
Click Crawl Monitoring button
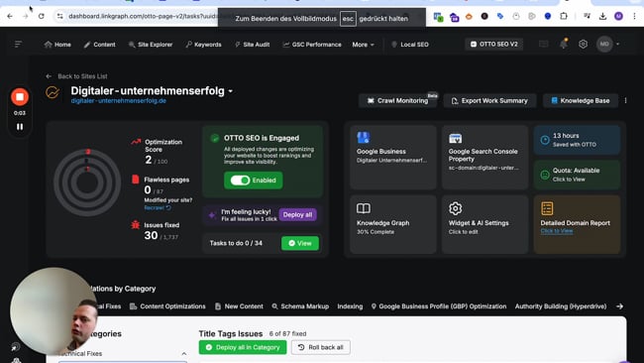coord(397,101)
